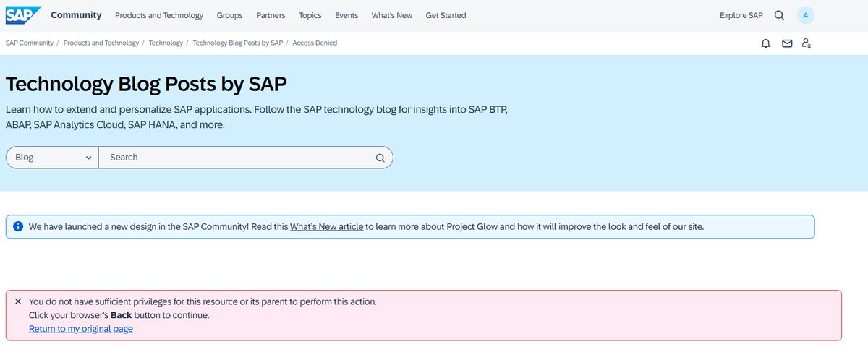Click the Access Denied breadcrumb text

(315, 43)
